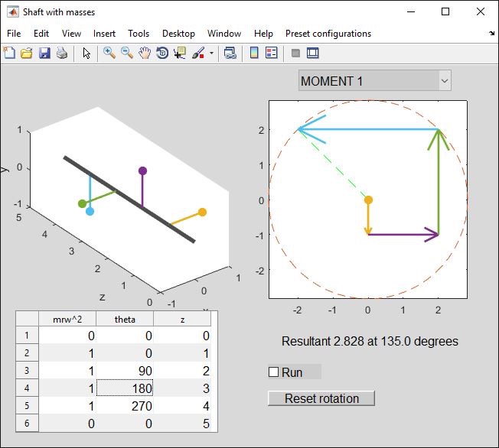
Task: Select the theta cell containing 180
Action: pyautogui.click(x=124, y=388)
